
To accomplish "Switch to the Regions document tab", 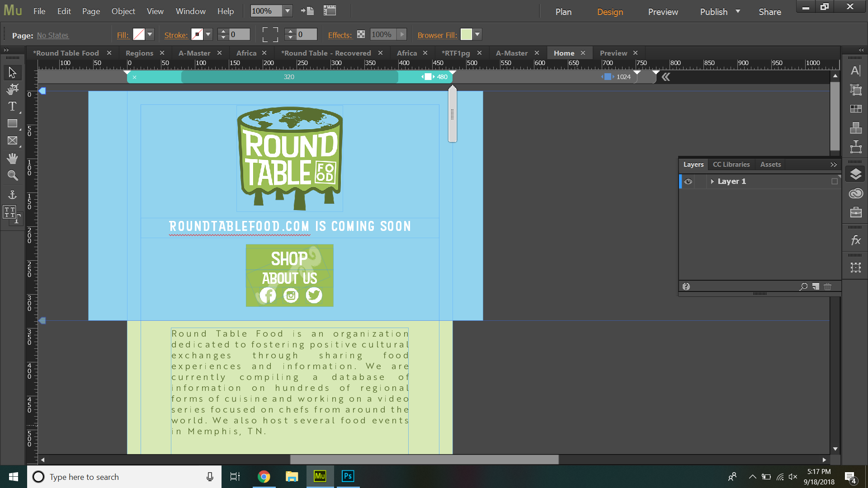I will point(139,53).
